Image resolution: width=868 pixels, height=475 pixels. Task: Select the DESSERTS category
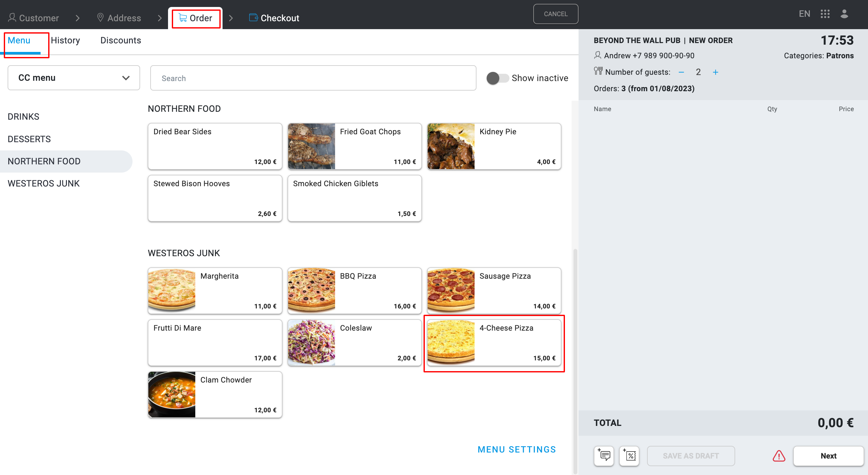(x=29, y=139)
